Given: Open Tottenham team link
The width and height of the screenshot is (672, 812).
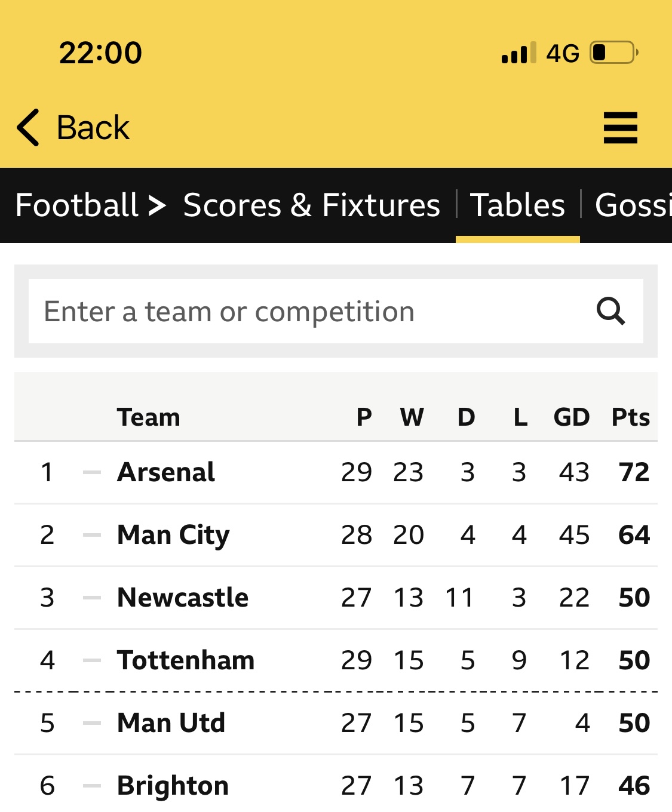Looking at the screenshot, I should (x=186, y=660).
